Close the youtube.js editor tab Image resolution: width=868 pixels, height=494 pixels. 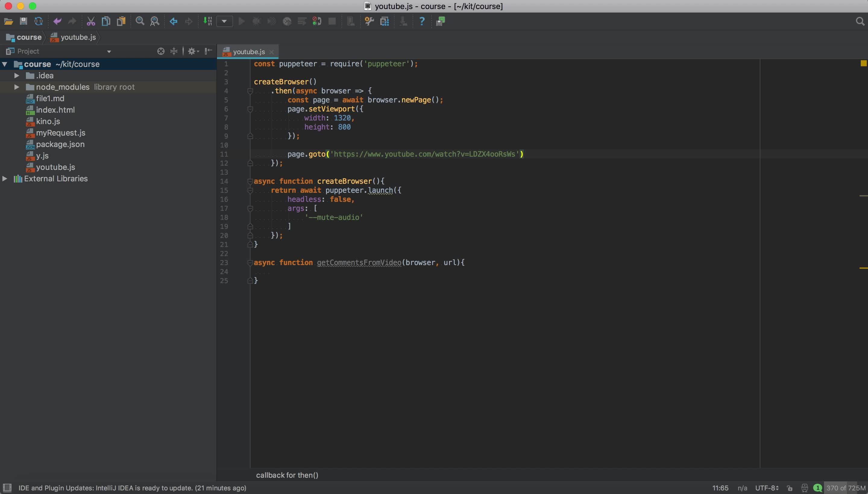271,52
